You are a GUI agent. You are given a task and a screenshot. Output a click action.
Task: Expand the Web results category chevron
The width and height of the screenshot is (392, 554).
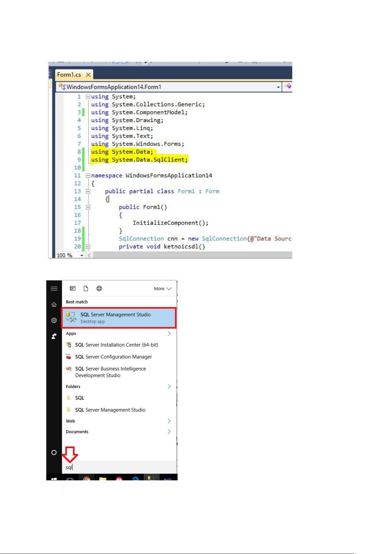[169, 421]
